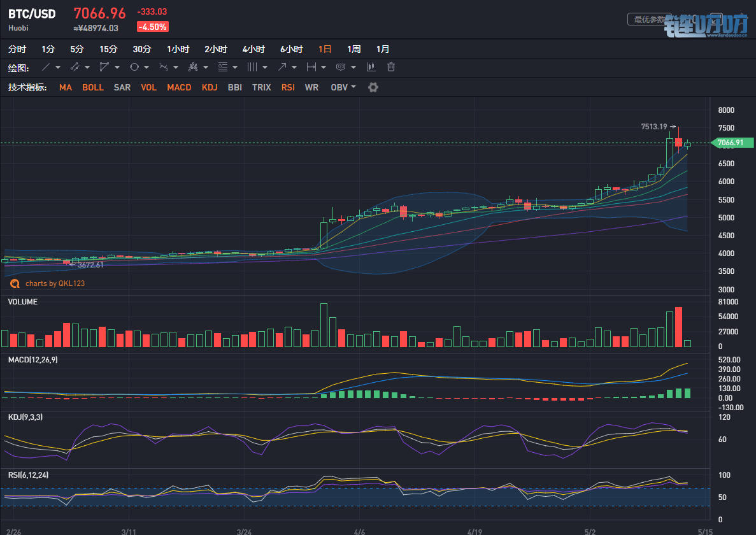Viewport: 756px width, 535px height.
Task: Select the circle shape drawing tool
Action: click(134, 67)
